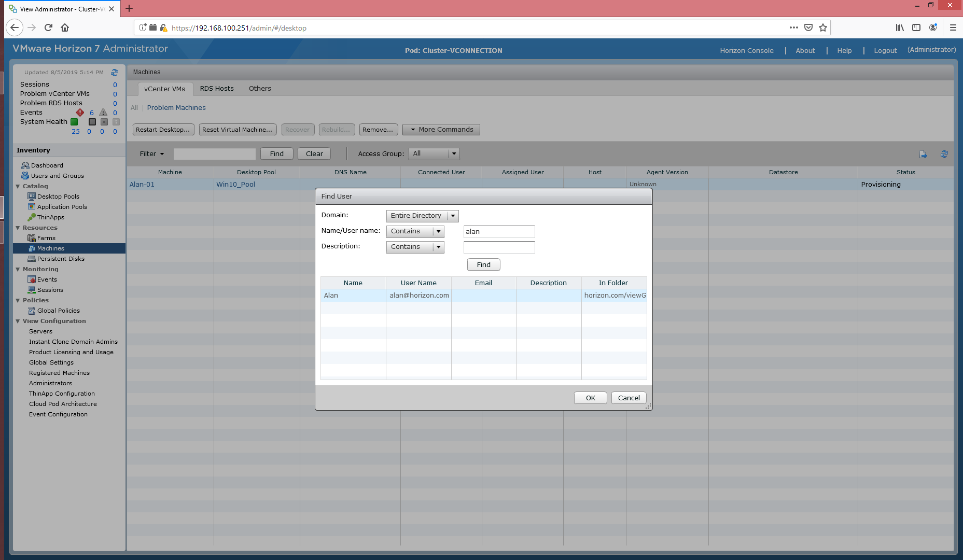Click the Description search text field

point(499,247)
